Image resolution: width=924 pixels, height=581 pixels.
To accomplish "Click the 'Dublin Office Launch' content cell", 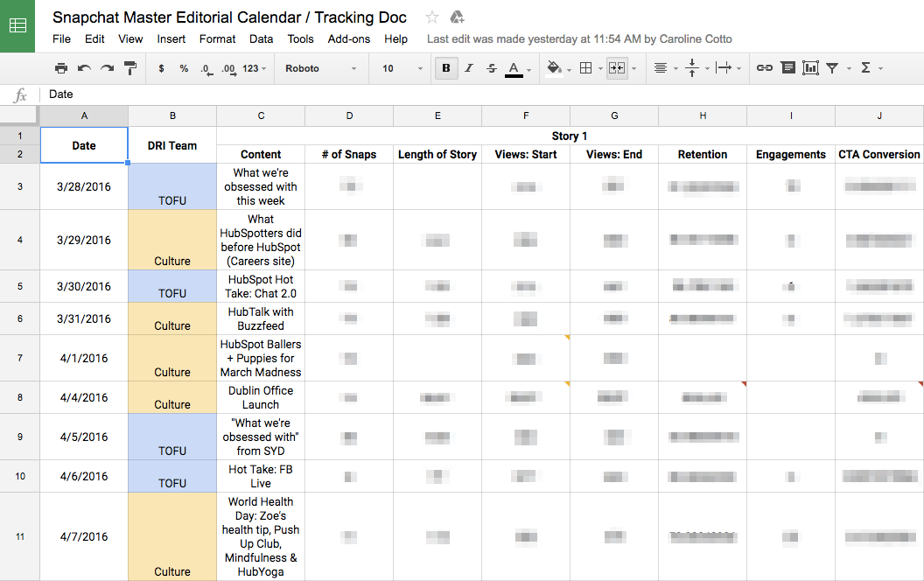I will pos(261,398).
